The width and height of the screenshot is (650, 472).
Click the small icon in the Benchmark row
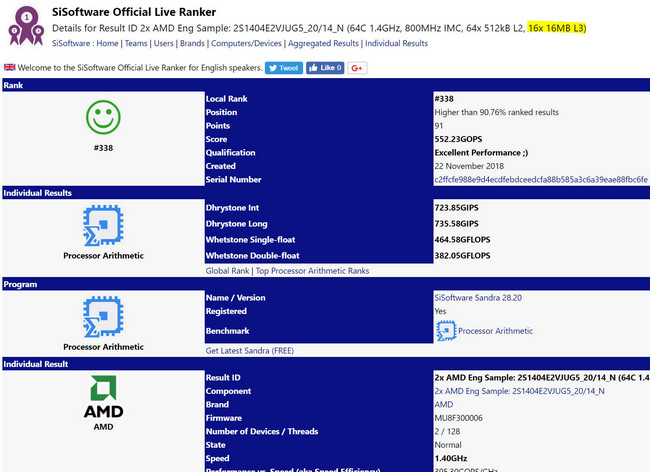point(445,330)
